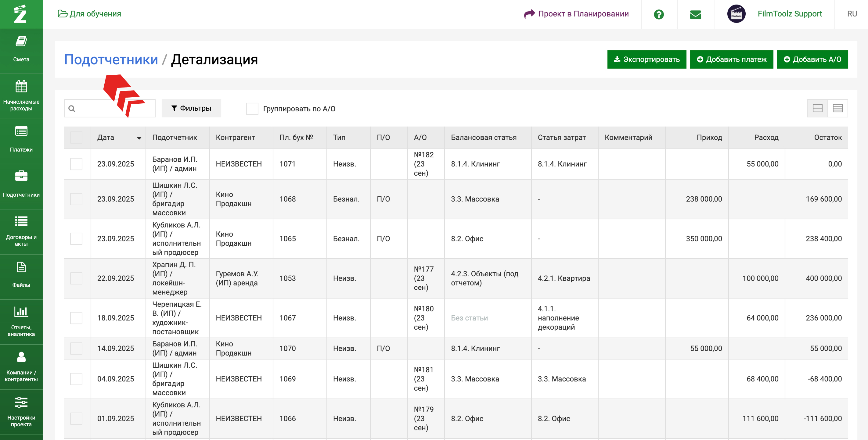Select all rows via header checkbox
This screenshot has height=440, width=868.
pyautogui.click(x=76, y=138)
